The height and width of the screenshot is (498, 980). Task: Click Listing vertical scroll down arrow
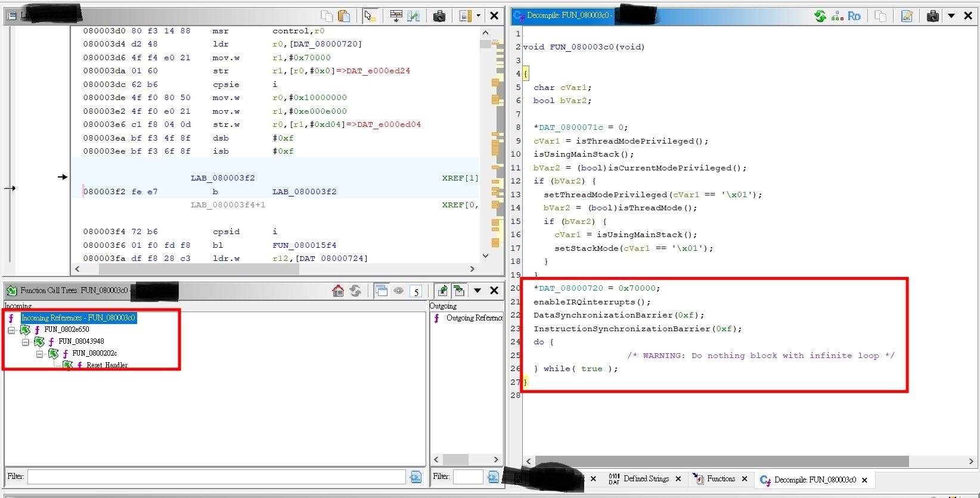[x=485, y=256]
